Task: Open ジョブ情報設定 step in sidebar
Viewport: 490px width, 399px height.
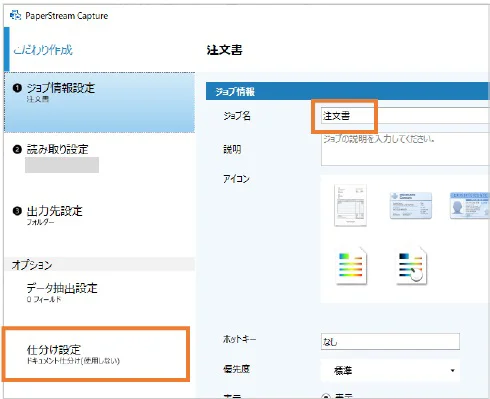Action: tap(99, 102)
